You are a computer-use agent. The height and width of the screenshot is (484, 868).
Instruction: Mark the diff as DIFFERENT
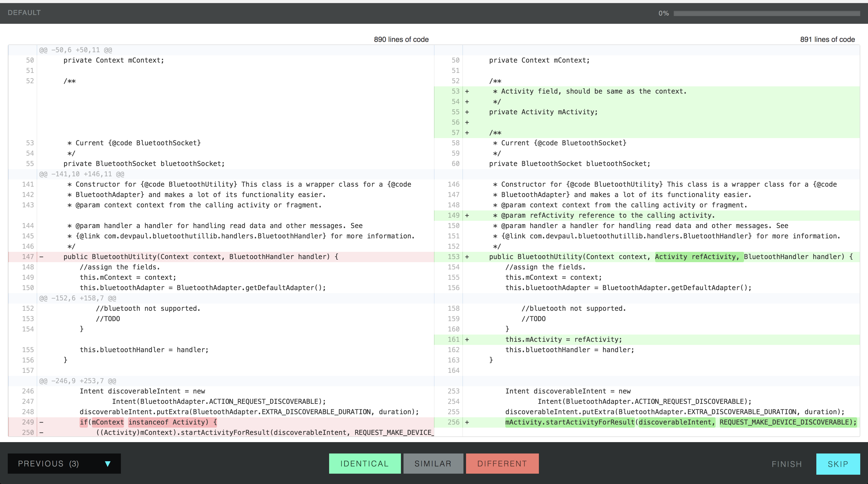502,463
